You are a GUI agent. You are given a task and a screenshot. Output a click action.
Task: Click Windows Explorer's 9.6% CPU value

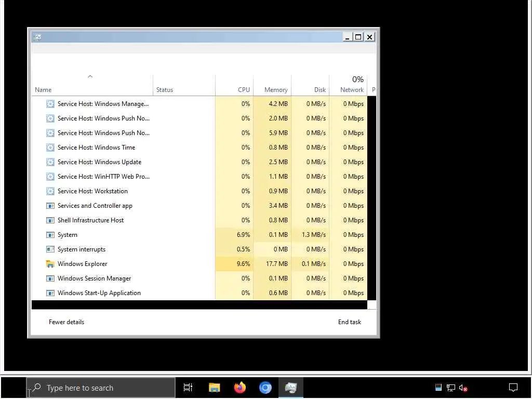click(243, 264)
